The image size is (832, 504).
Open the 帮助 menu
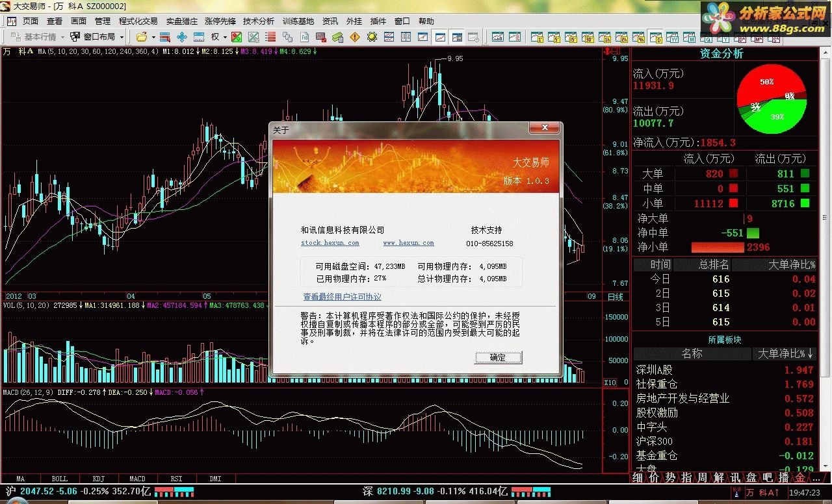[x=426, y=21]
